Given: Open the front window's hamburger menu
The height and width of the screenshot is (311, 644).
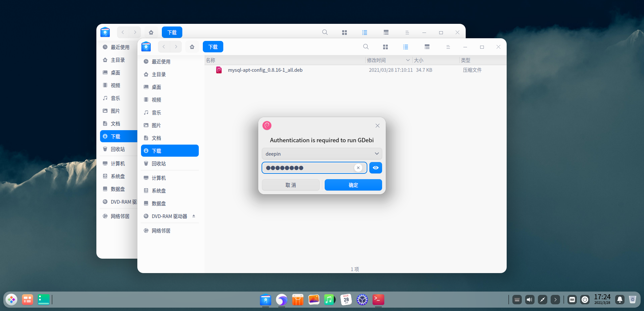Looking at the screenshot, I should click(448, 47).
